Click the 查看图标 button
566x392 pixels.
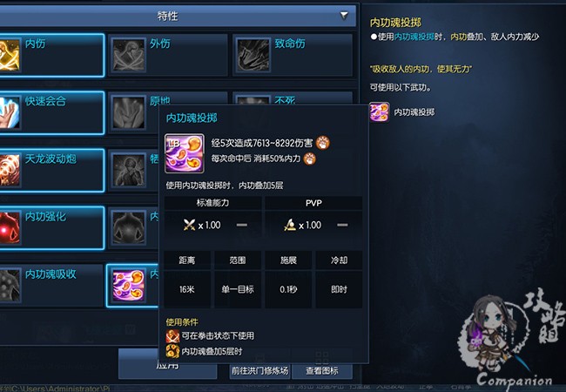(321, 371)
